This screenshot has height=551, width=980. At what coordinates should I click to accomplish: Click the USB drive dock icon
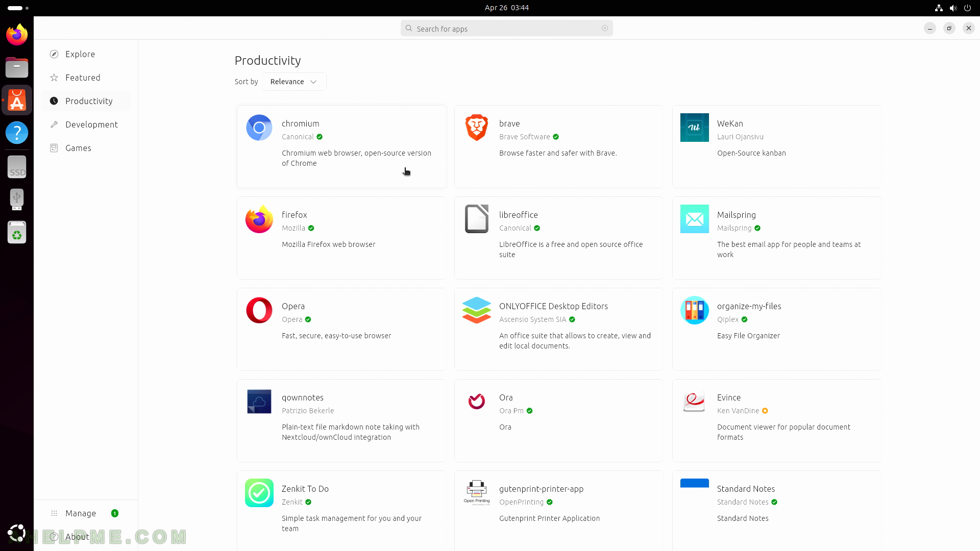pyautogui.click(x=17, y=199)
